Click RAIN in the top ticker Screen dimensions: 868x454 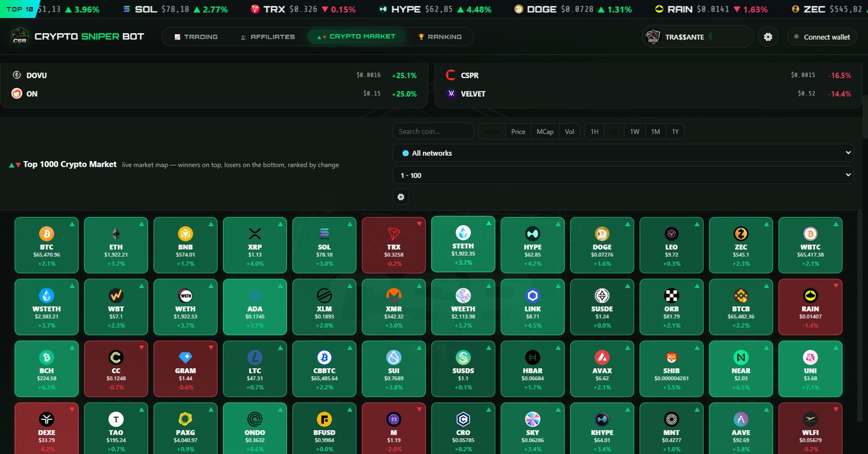[711, 9]
